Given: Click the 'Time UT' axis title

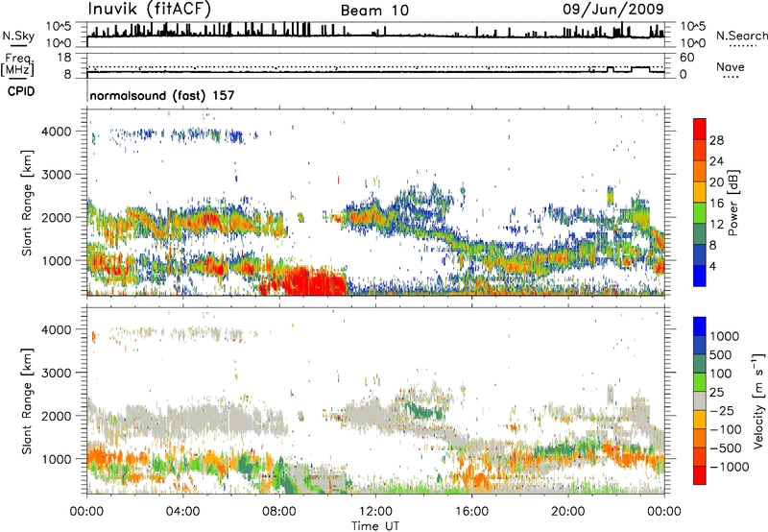Looking at the screenshot, I should [x=375, y=526].
